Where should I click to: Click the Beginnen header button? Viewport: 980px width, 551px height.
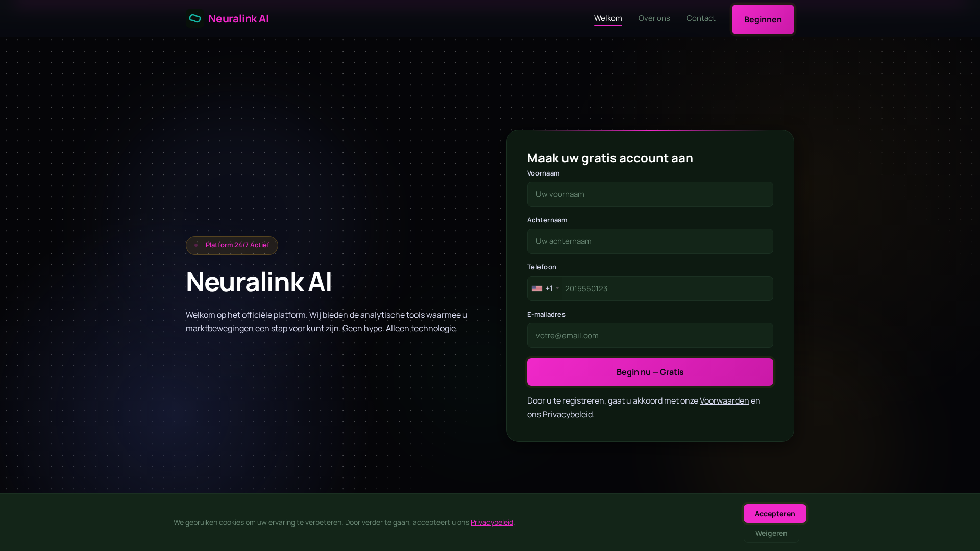click(763, 19)
